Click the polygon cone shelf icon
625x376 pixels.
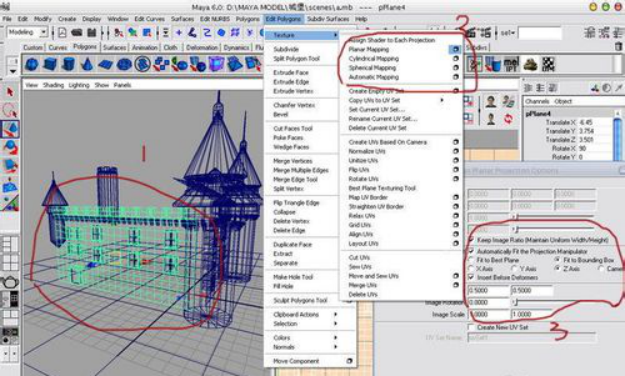(87, 64)
